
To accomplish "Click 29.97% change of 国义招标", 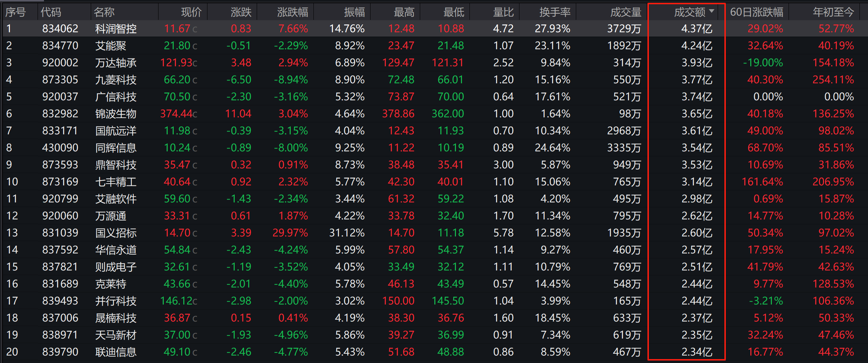I will [x=290, y=233].
